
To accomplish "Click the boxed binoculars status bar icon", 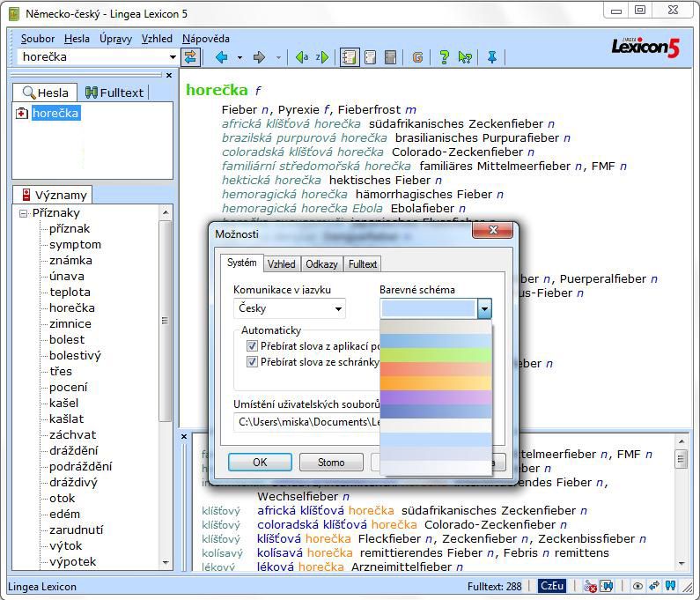I will [607, 586].
